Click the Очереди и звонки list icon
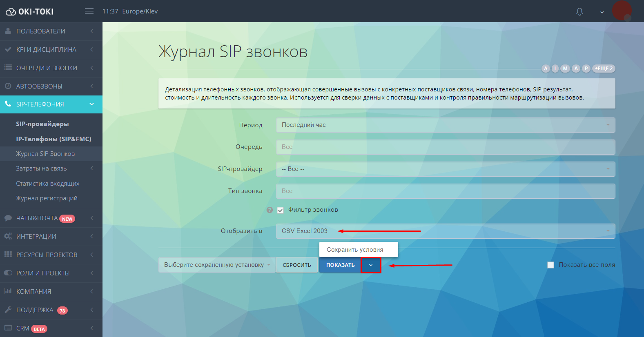 pos(8,68)
